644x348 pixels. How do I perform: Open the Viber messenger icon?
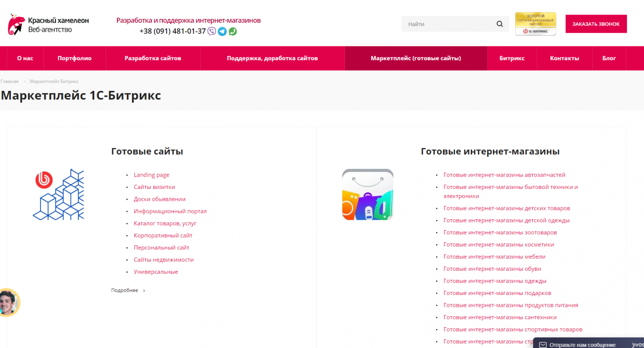(212, 31)
